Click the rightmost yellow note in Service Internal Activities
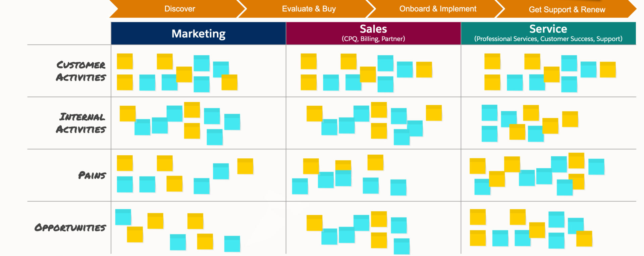The image size is (644, 256). (570, 119)
